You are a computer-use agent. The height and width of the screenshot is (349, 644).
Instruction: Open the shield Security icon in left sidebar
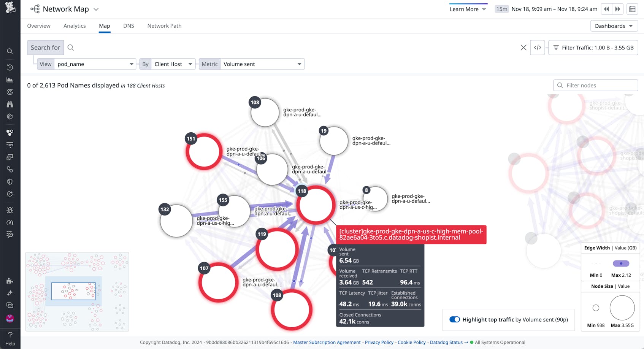[10, 181]
